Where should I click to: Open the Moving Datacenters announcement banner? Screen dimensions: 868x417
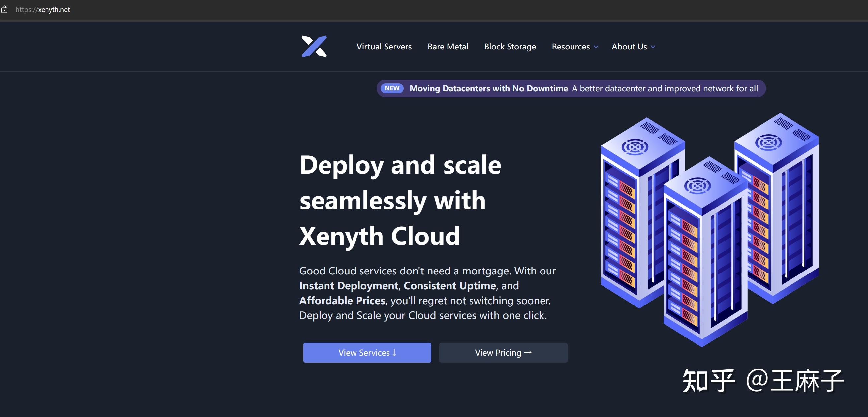click(x=571, y=88)
